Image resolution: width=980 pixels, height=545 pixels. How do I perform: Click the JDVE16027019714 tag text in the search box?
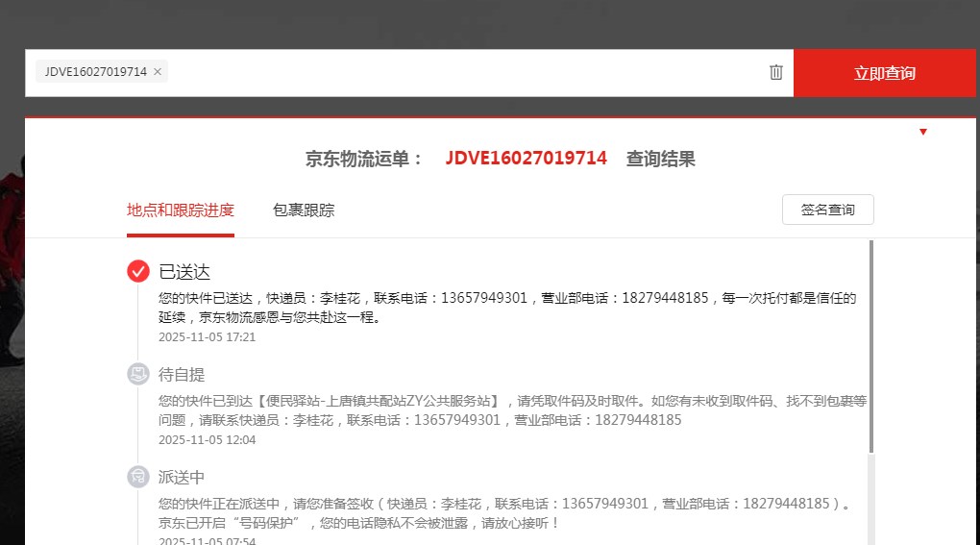95,72
